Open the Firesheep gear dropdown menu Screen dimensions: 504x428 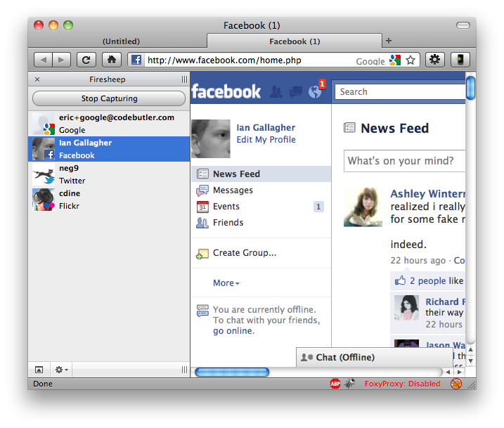61,370
